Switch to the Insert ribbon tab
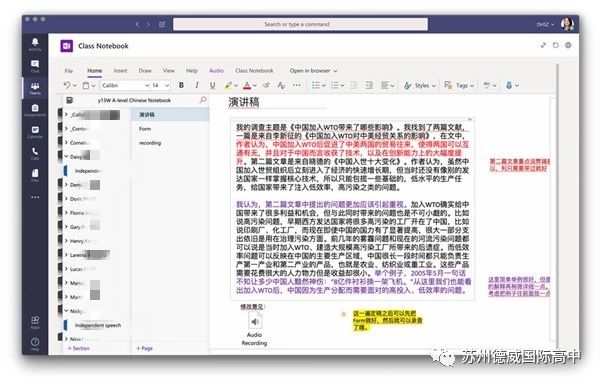Viewport: 601px width, 384px height. pyautogui.click(x=120, y=71)
